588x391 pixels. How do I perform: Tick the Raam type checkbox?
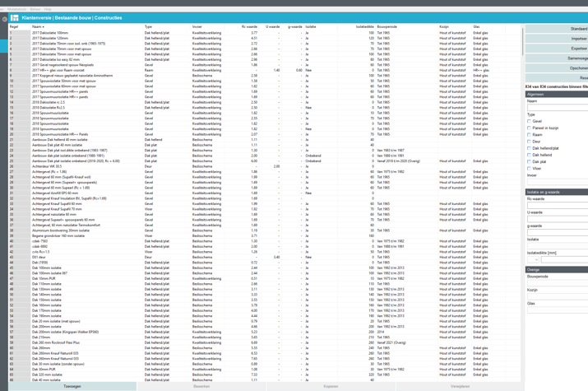click(x=530, y=135)
